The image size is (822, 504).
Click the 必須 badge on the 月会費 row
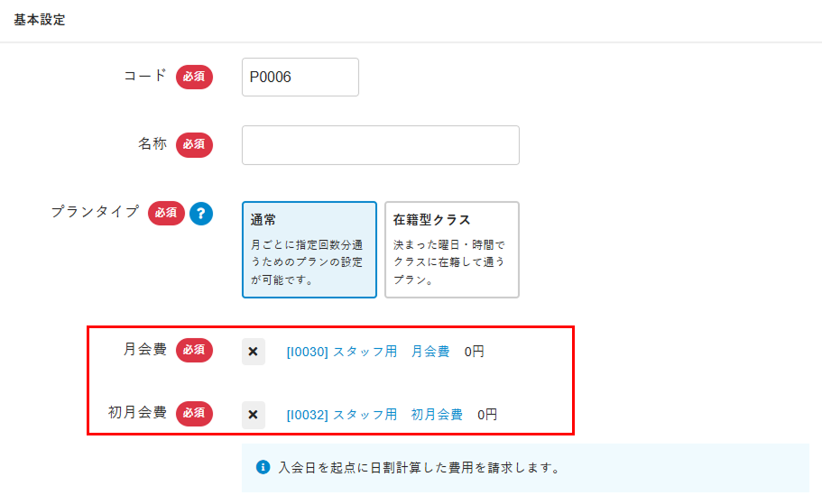194,351
